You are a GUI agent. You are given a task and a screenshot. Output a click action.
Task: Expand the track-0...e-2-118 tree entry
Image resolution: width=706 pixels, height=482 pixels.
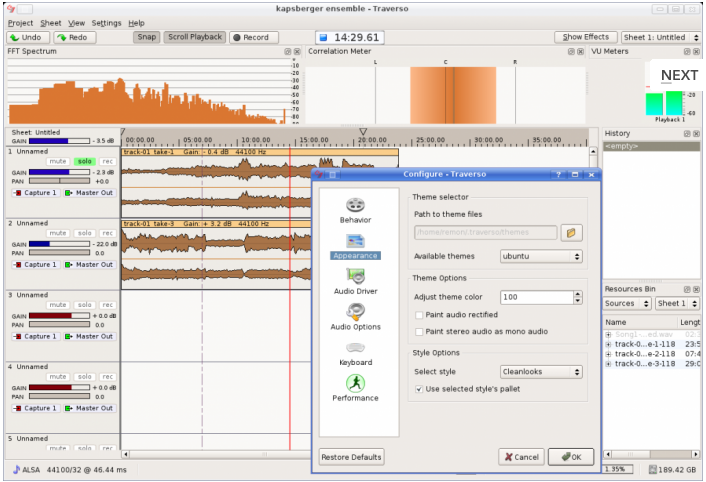point(608,354)
